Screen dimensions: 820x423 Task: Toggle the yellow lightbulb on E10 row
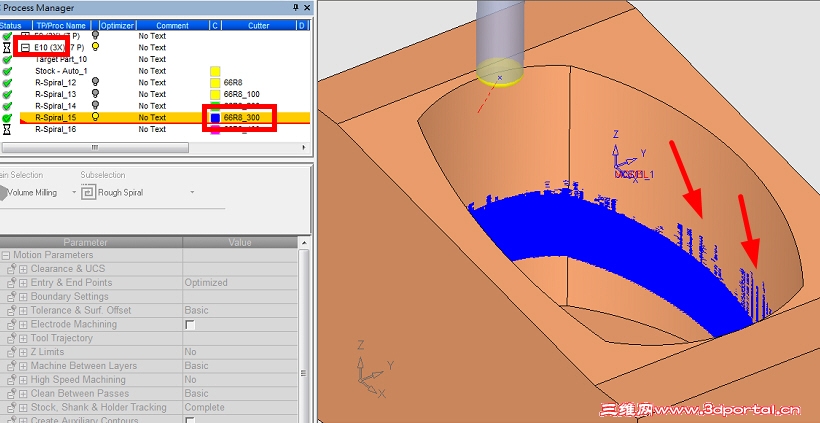[95, 47]
